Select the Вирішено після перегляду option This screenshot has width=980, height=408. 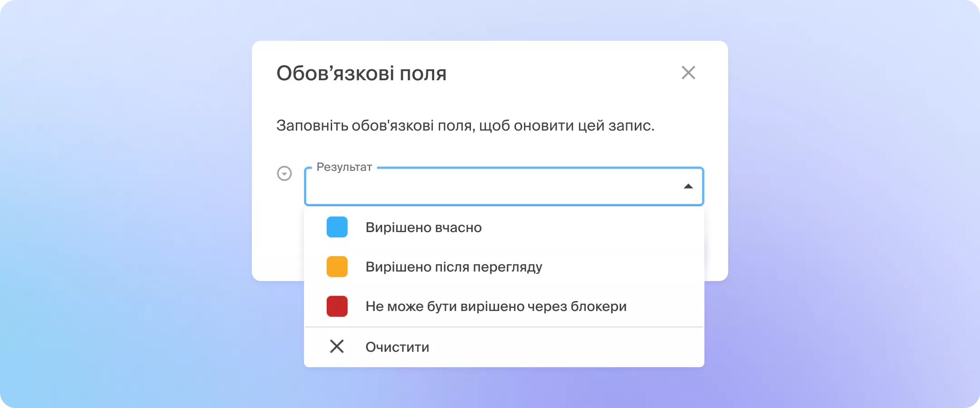[x=454, y=267]
